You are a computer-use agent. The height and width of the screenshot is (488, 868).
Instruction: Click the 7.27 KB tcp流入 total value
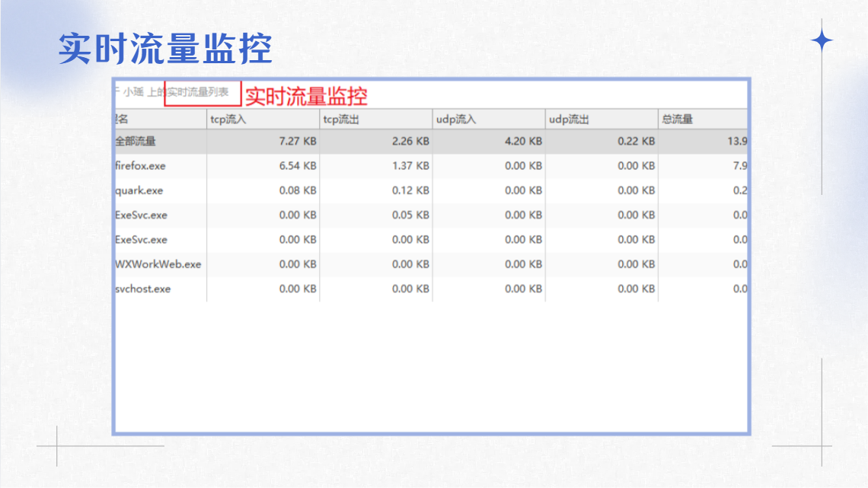pyautogui.click(x=297, y=141)
